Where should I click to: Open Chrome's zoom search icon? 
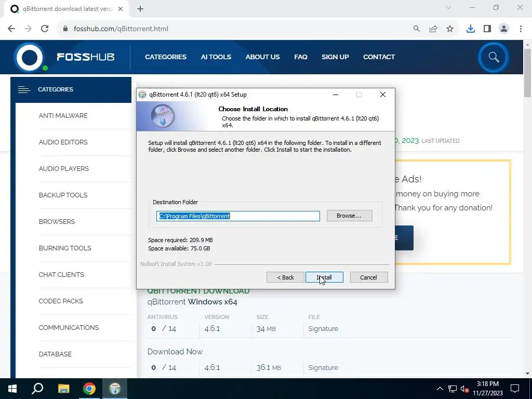click(x=416, y=29)
